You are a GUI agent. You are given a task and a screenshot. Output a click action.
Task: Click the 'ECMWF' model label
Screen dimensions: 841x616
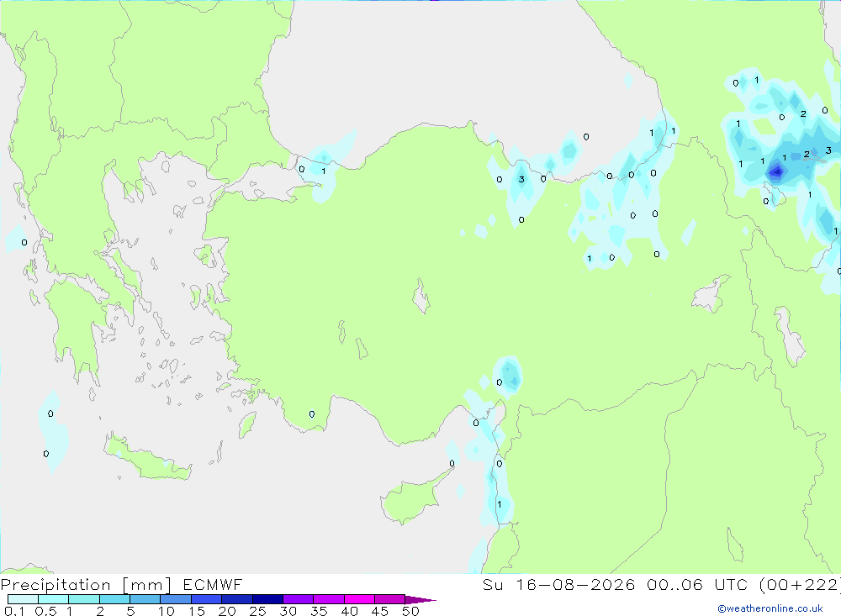pos(213,584)
